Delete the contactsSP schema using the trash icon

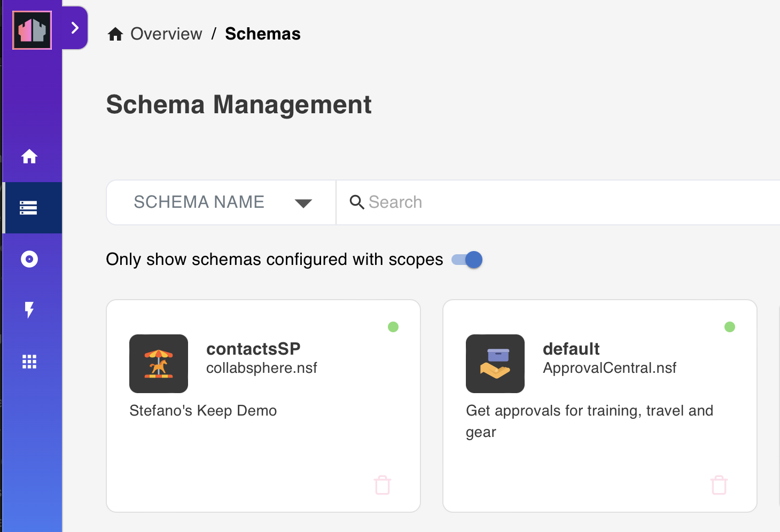[383, 485]
